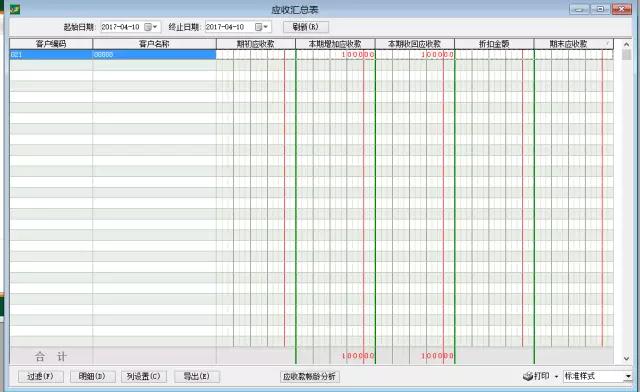
Task: Click the printer icon next to 打印
Action: (527, 376)
